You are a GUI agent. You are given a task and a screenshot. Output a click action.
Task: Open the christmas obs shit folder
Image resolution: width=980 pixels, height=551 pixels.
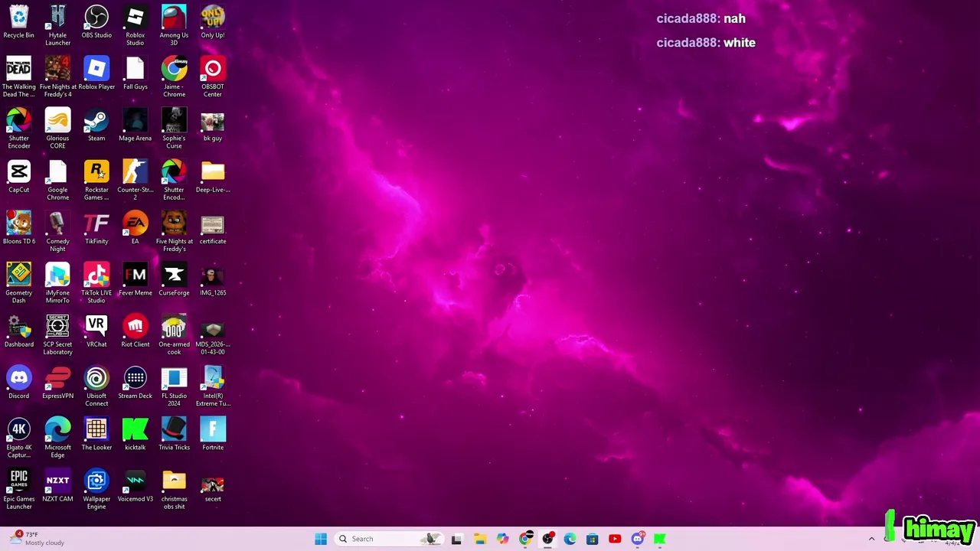click(174, 488)
